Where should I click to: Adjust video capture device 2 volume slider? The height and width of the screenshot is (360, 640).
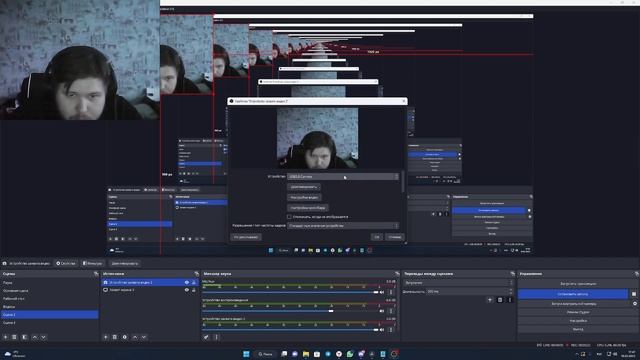tap(290, 330)
